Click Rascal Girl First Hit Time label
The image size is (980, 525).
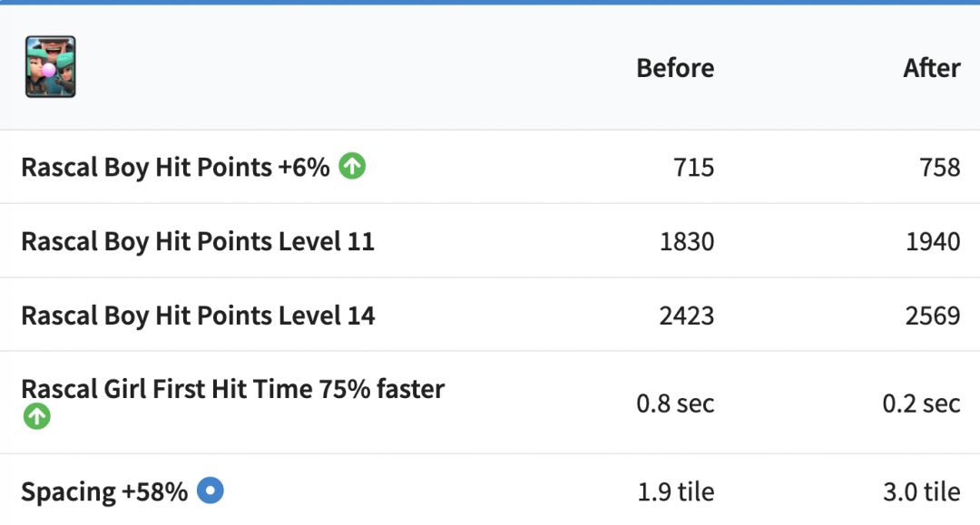coord(233,389)
